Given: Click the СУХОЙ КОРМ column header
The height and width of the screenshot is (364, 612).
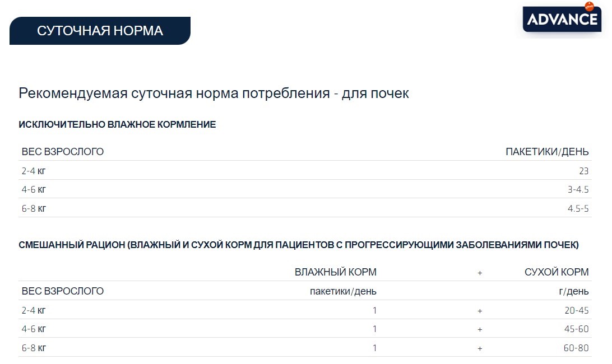Looking at the screenshot, I should tap(556, 272).
